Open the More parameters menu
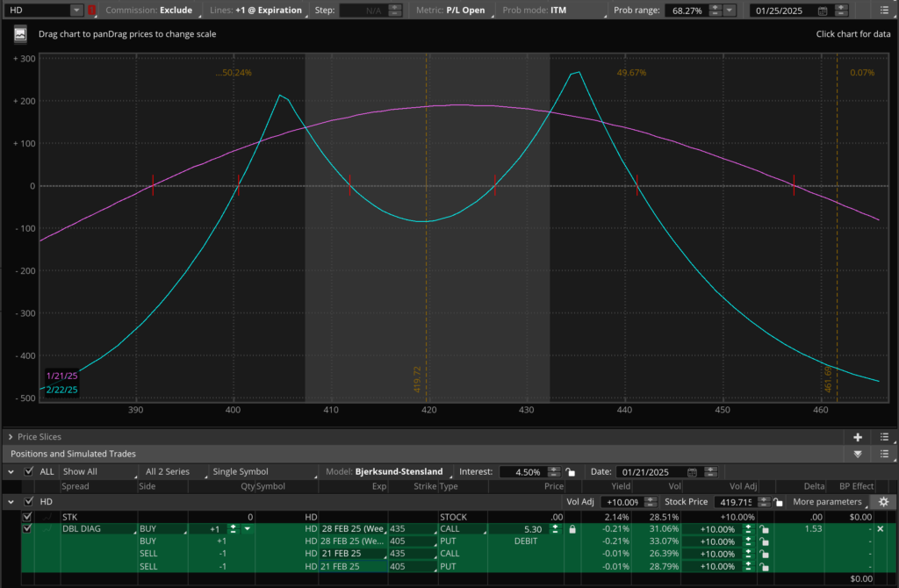The image size is (899, 588). pyautogui.click(x=829, y=502)
